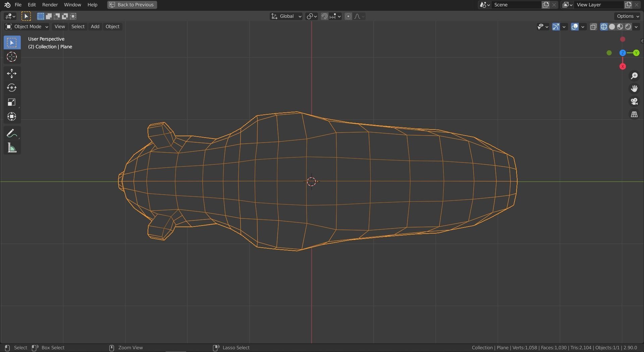Screen dimensions: 644x352
Task: Open the snapping options dropdown
Action: point(335,16)
